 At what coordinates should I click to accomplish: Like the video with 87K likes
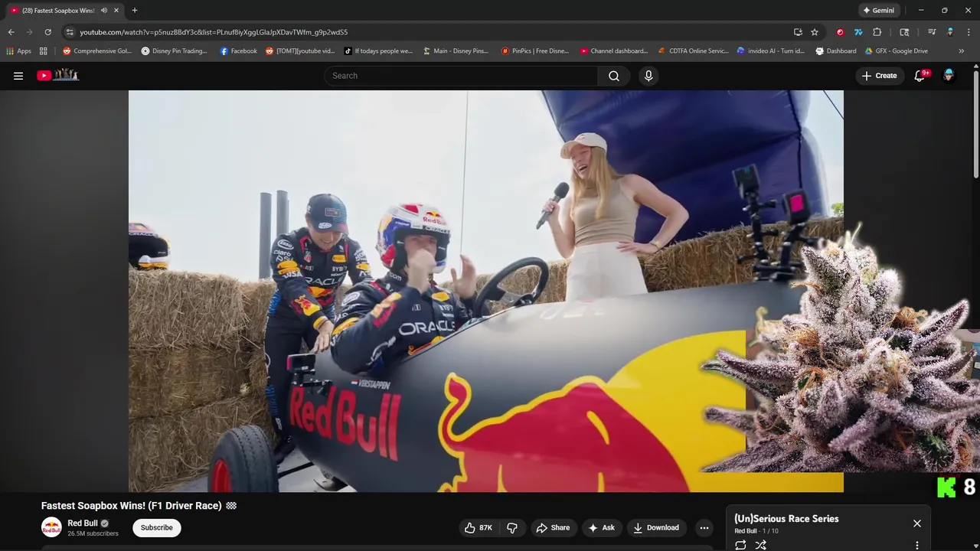(x=478, y=528)
